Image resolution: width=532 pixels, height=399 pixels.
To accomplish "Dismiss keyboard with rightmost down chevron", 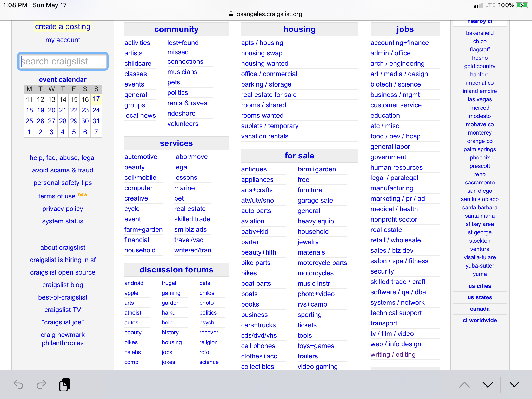I will [514, 385].
